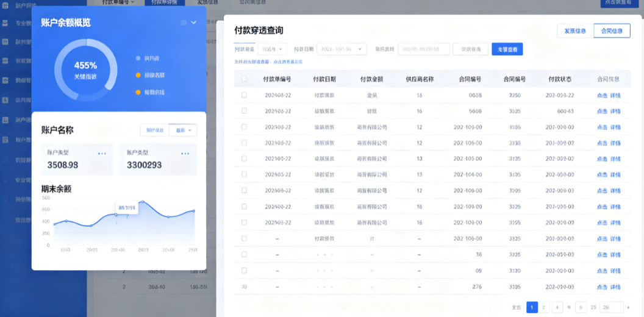Select 发票信息 tab in background window top bar
Image resolution: width=644 pixels, height=317 pixels.
[208, 2]
